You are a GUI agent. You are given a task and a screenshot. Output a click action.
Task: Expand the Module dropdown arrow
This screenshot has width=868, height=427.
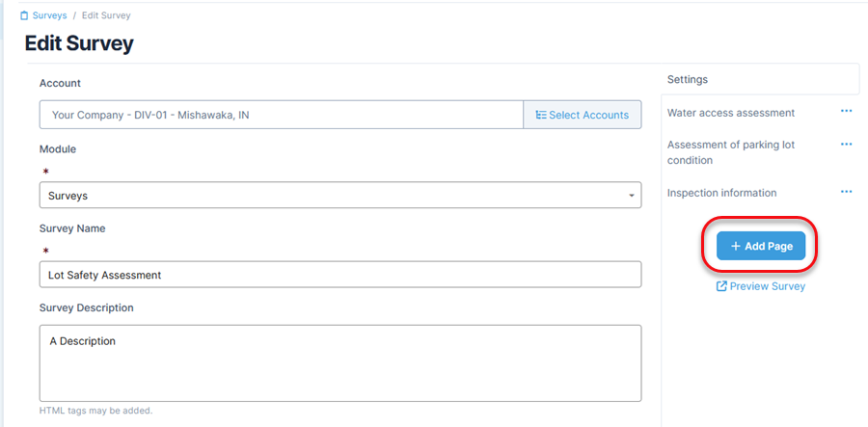632,196
